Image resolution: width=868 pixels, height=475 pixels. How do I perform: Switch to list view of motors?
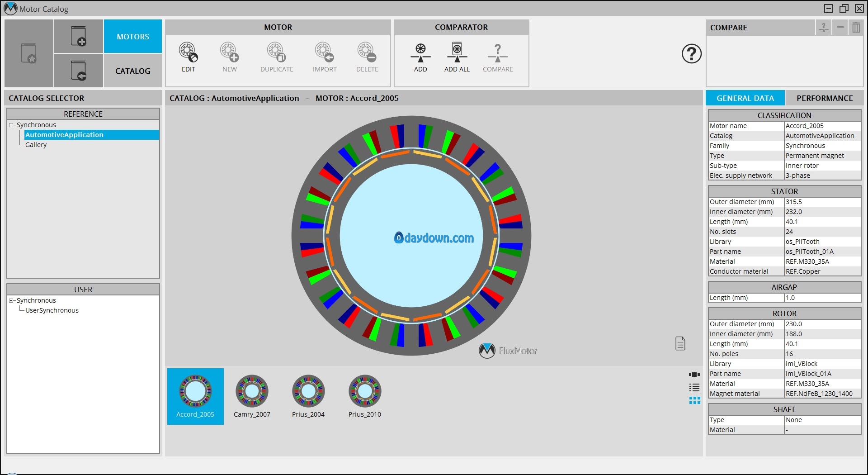[694, 388]
